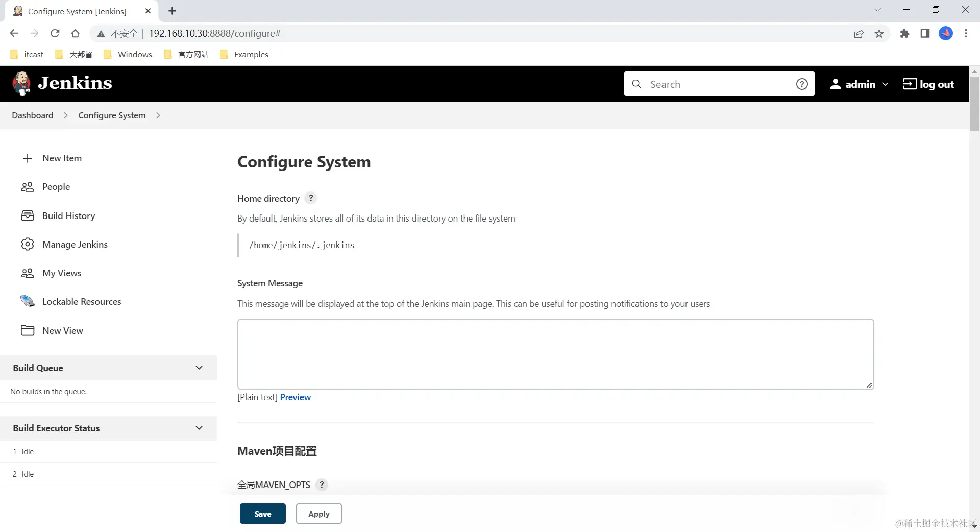Open the tab search dropdown

[877, 10]
